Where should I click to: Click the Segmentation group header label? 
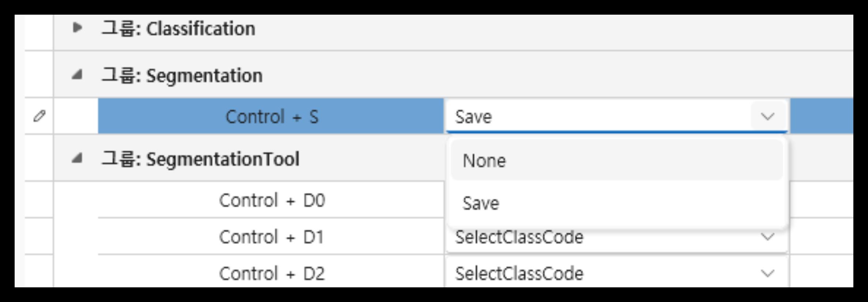[182, 75]
